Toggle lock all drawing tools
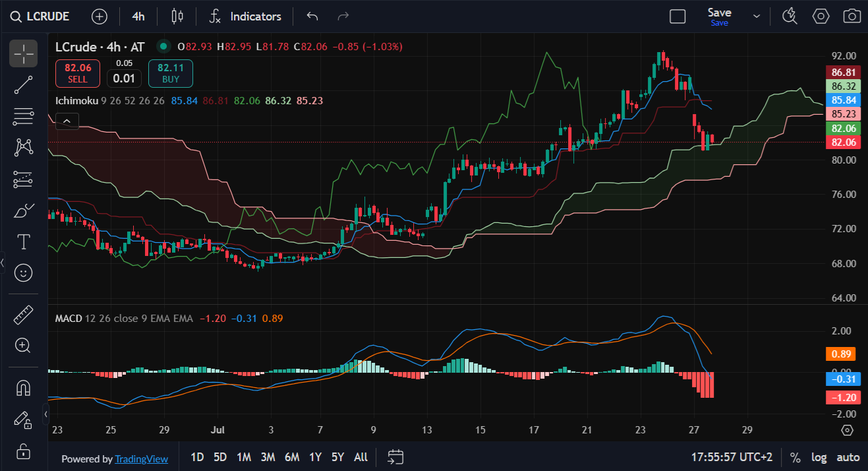 [x=23, y=451]
